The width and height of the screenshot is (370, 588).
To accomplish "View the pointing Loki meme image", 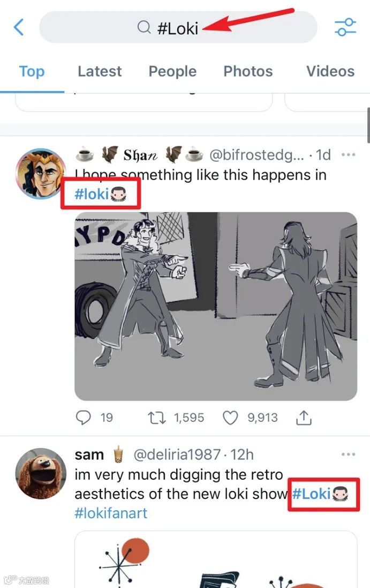I will pos(214,306).
